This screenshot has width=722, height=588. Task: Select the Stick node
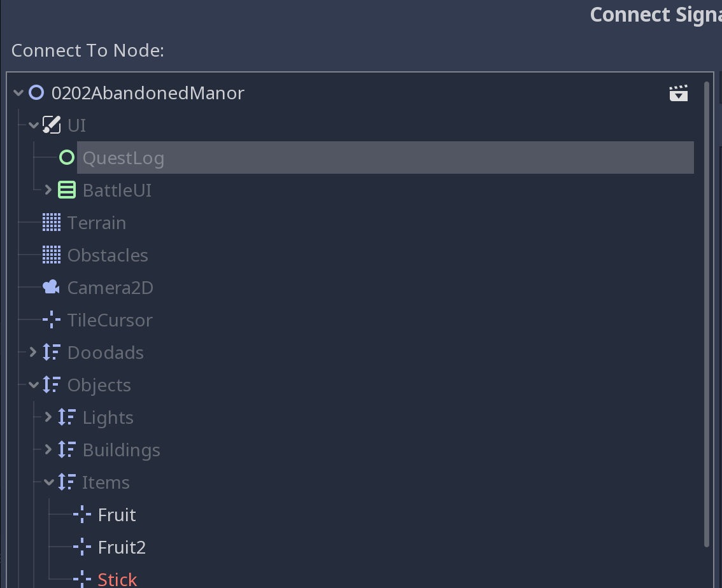coord(117,579)
